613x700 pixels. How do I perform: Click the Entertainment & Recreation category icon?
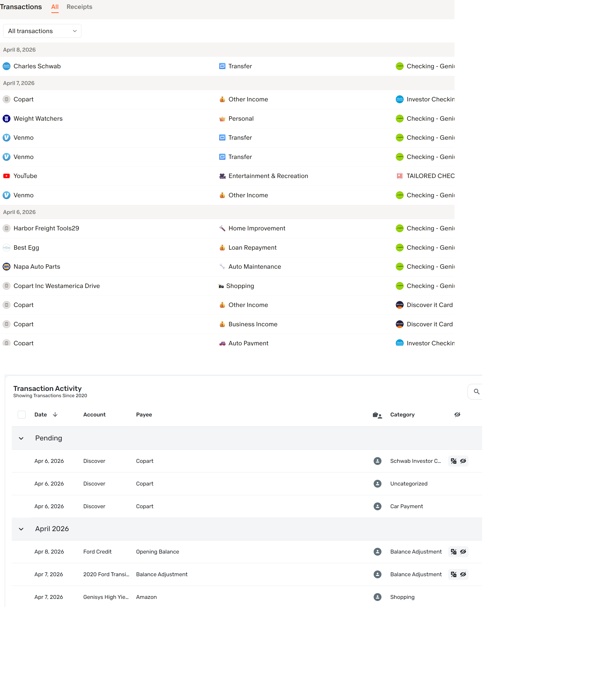pos(222,176)
